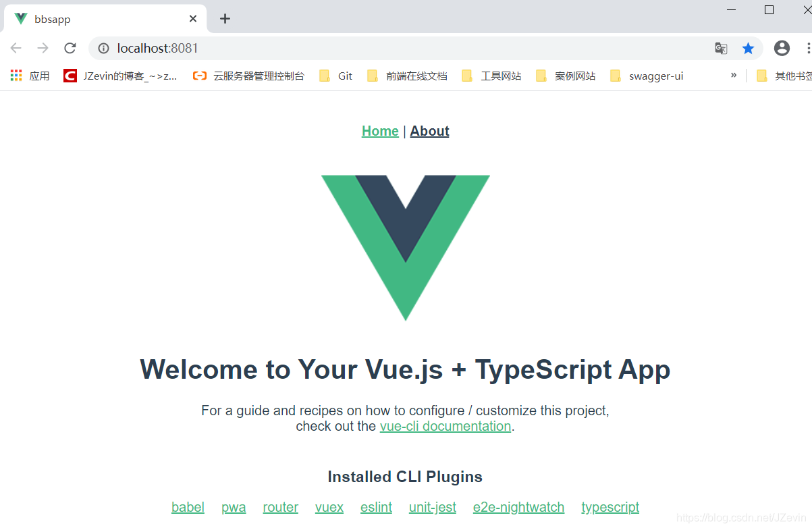Open the cloud server console bookmark
812x530 pixels.
click(x=248, y=76)
